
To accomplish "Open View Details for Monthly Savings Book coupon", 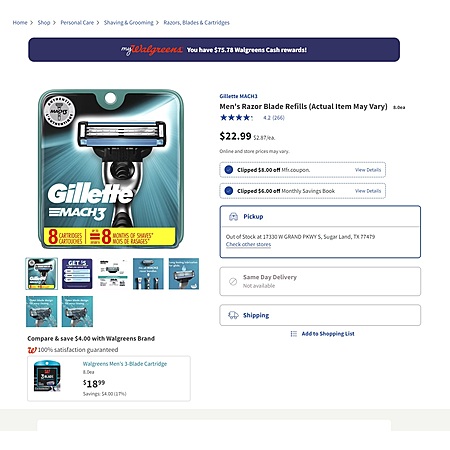I will pyautogui.click(x=368, y=191).
